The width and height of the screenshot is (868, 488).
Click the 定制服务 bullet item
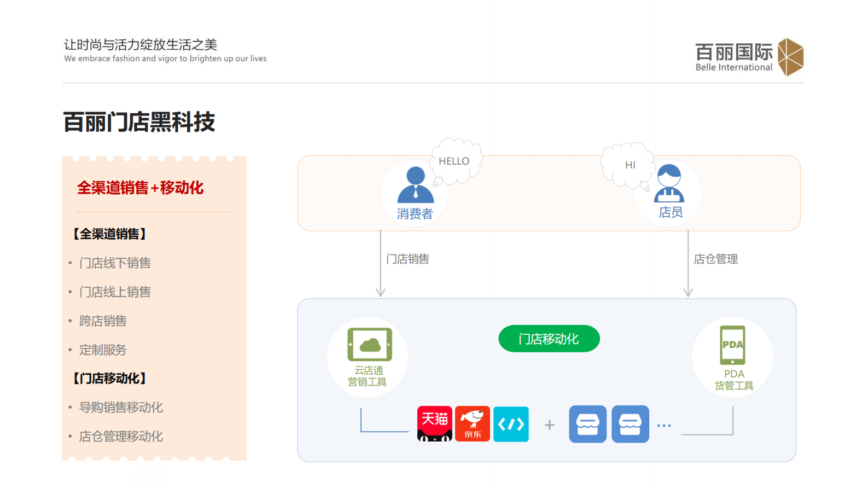click(x=103, y=350)
